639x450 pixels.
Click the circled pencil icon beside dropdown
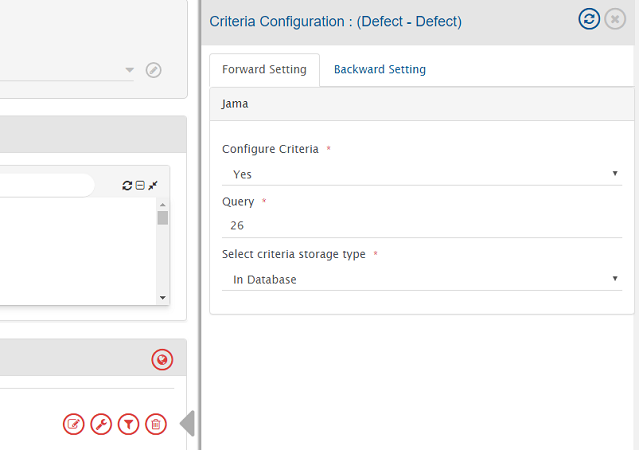[x=153, y=70]
